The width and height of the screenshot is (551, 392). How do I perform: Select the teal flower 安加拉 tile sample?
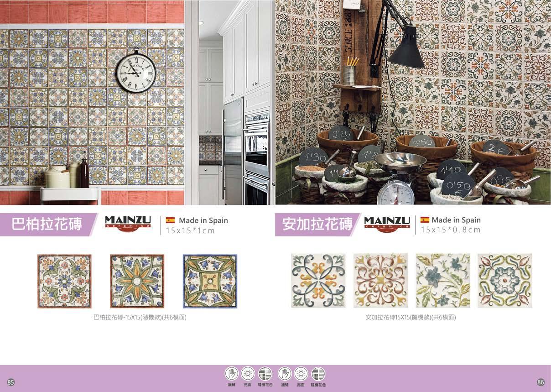tap(442, 280)
